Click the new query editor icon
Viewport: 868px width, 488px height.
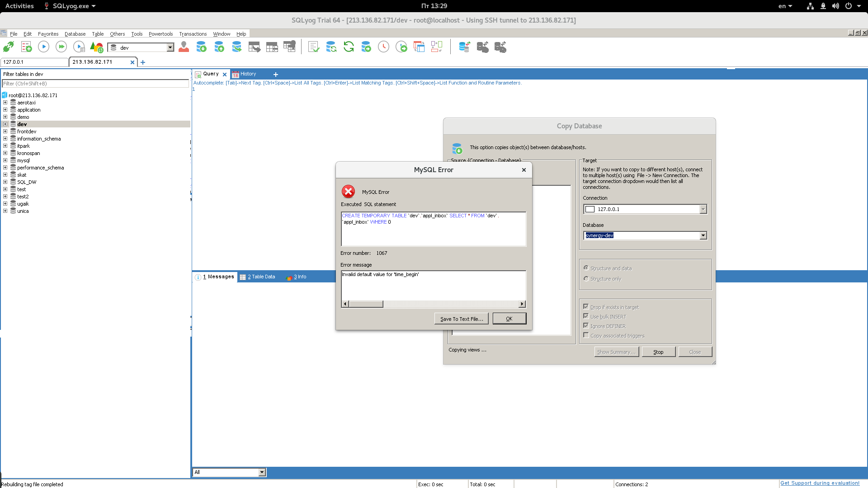tap(26, 47)
